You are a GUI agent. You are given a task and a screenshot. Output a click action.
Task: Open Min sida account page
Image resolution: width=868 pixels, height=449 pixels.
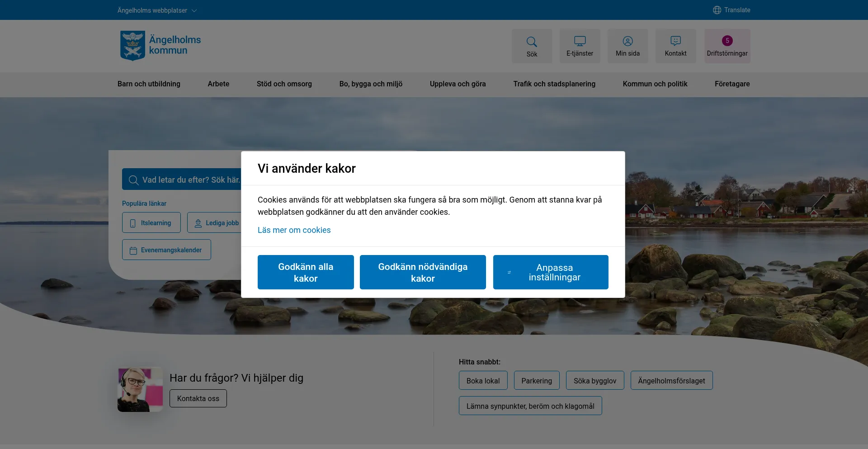627,46
